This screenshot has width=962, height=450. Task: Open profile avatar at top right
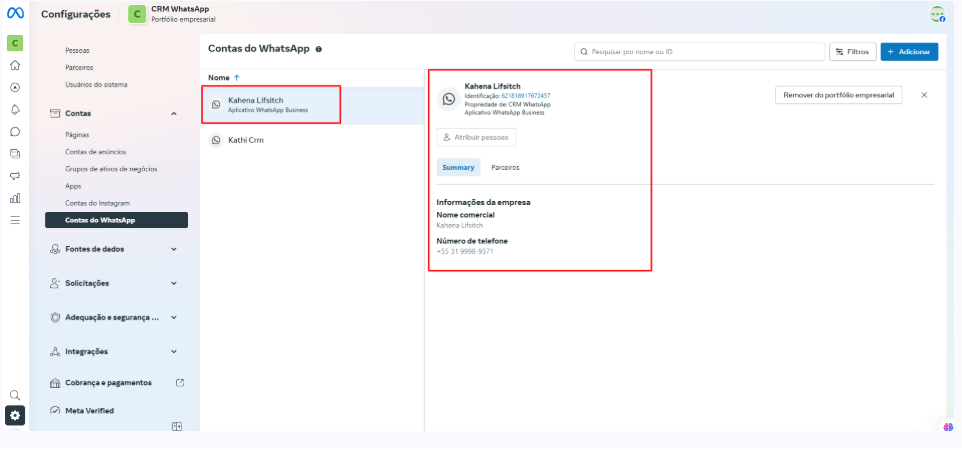tap(937, 14)
